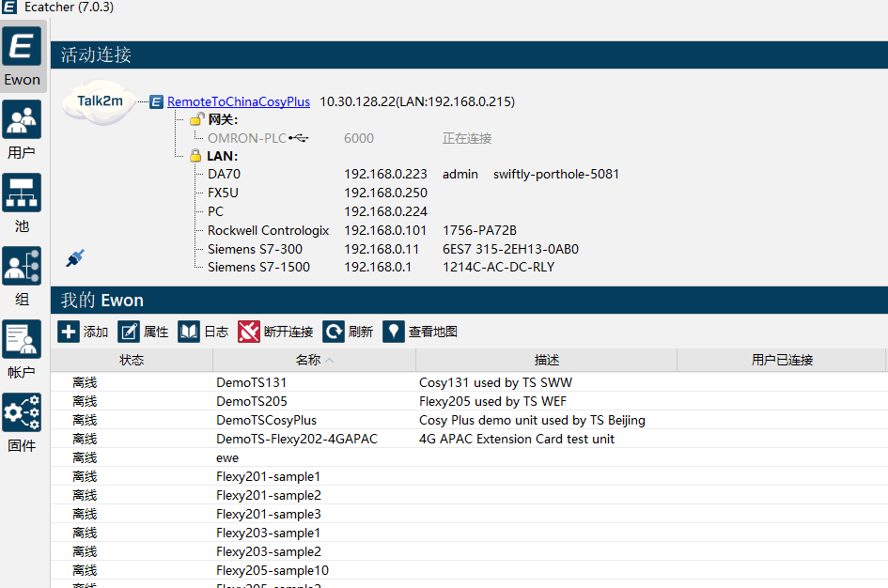Click the open padlock icon next to 网关
This screenshot has width=888, height=588.
(x=196, y=119)
